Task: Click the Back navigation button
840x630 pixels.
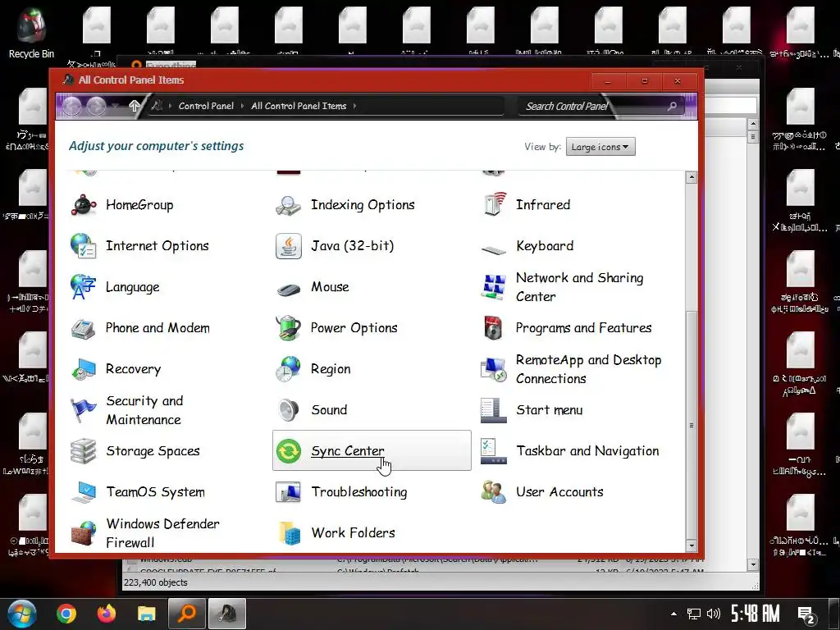Action: pyautogui.click(x=72, y=106)
